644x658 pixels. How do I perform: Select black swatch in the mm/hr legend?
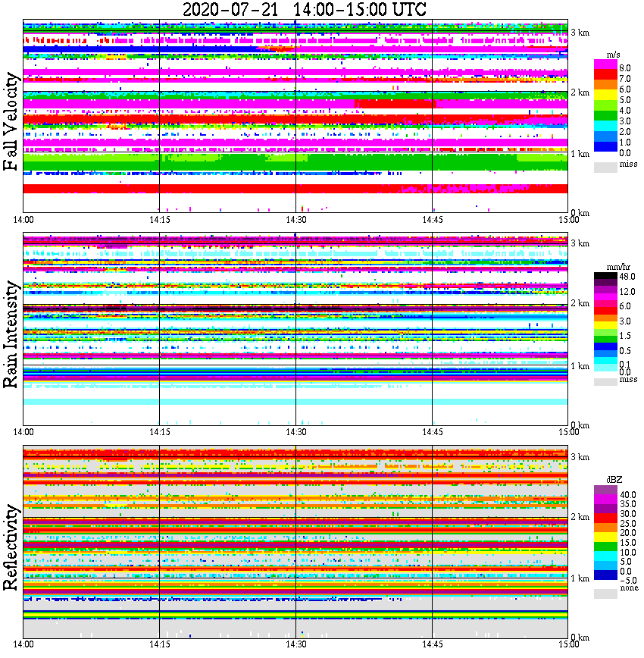(605, 276)
